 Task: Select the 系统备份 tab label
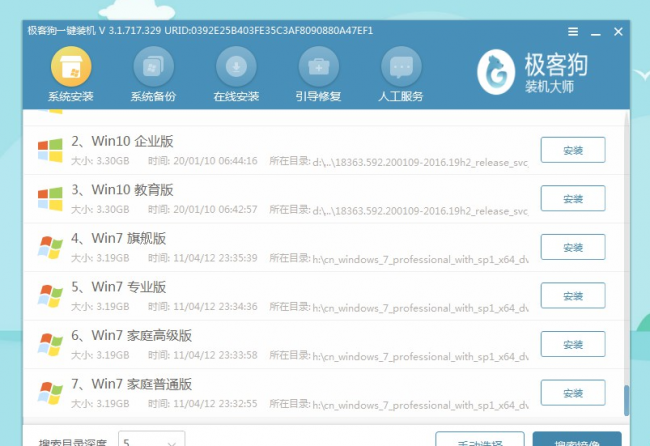coord(153,97)
